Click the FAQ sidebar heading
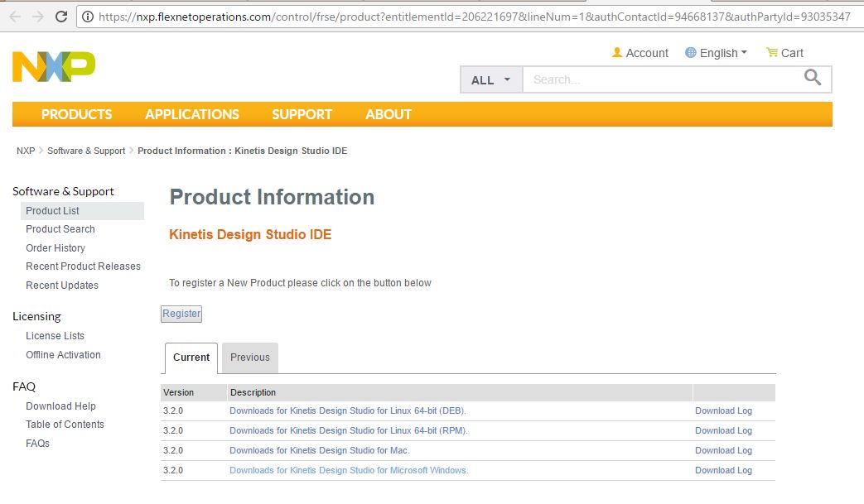Screen dimensions: 864x504 [x=24, y=386]
